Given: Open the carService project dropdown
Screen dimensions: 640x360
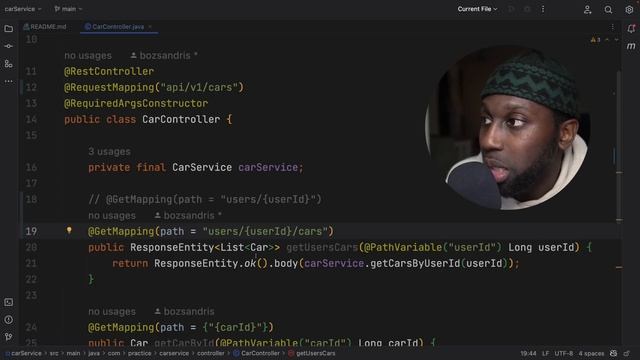Looking at the screenshot, I should (x=23, y=9).
